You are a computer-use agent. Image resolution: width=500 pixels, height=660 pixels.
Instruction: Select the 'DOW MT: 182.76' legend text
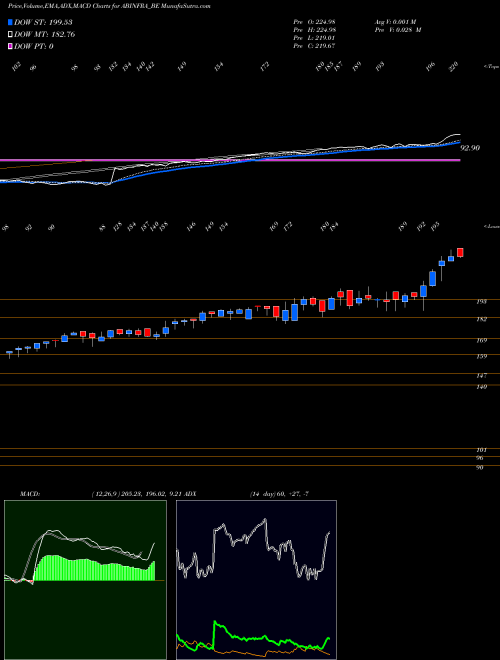tap(44, 35)
